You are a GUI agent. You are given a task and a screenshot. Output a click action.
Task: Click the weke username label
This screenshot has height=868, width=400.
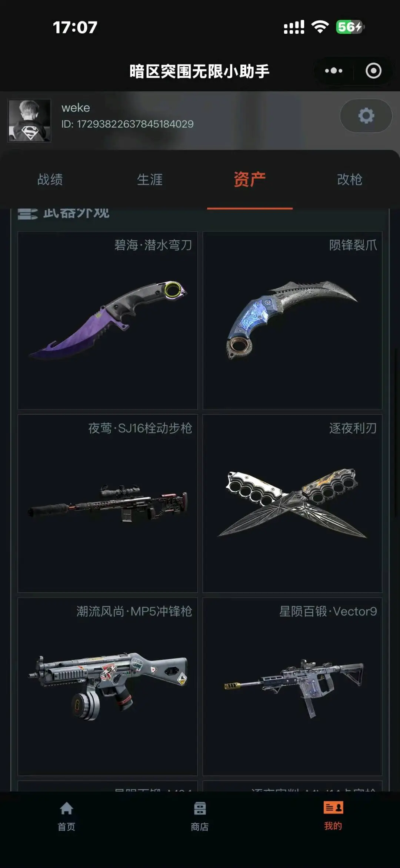76,108
